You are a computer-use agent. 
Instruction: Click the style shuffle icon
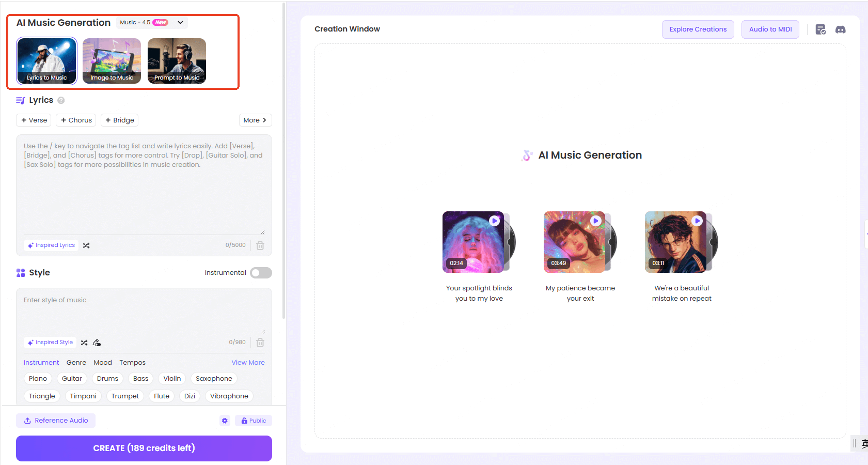point(84,343)
